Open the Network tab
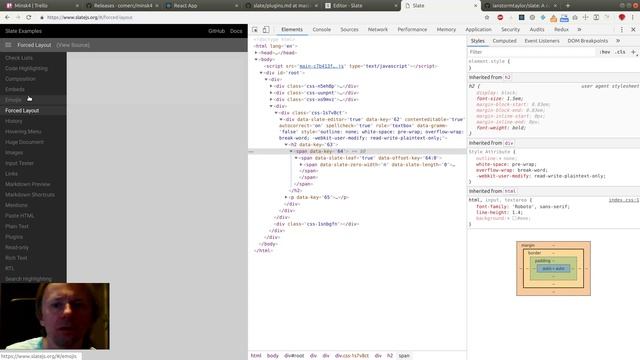The height and width of the screenshot is (360, 640). 378,30
